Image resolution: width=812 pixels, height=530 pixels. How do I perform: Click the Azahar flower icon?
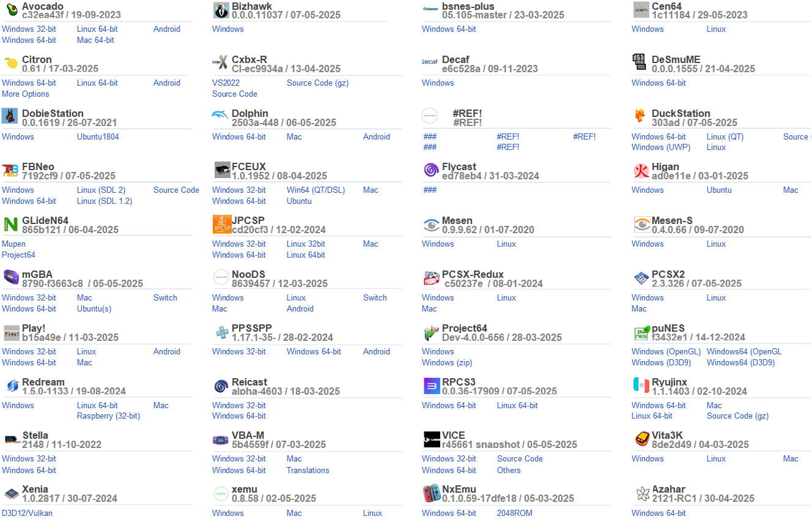coord(643,493)
